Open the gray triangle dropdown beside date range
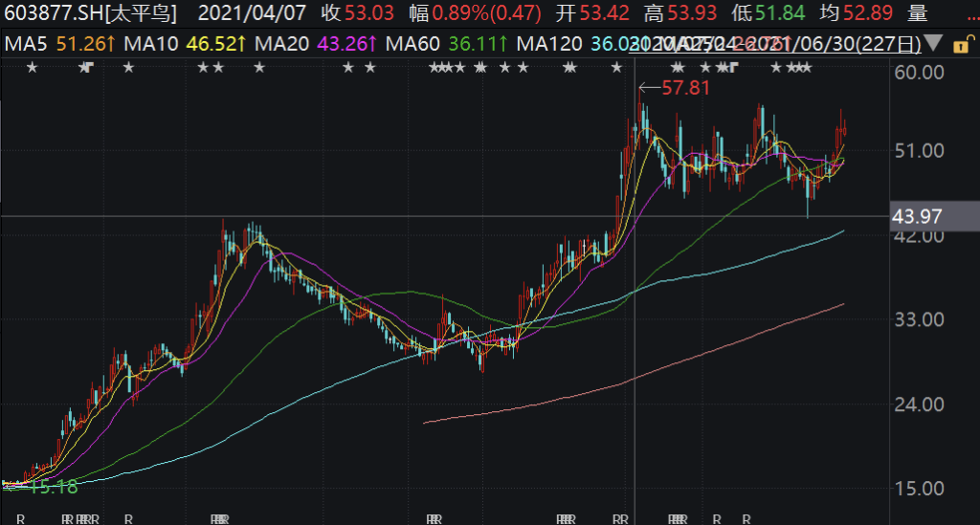The width and height of the screenshot is (980, 525). 934,44
